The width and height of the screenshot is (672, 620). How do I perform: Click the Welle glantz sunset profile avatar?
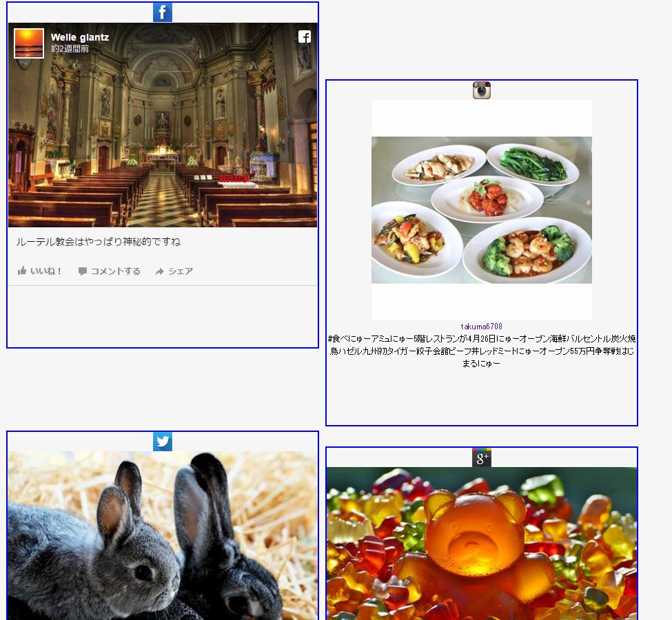coord(29,43)
